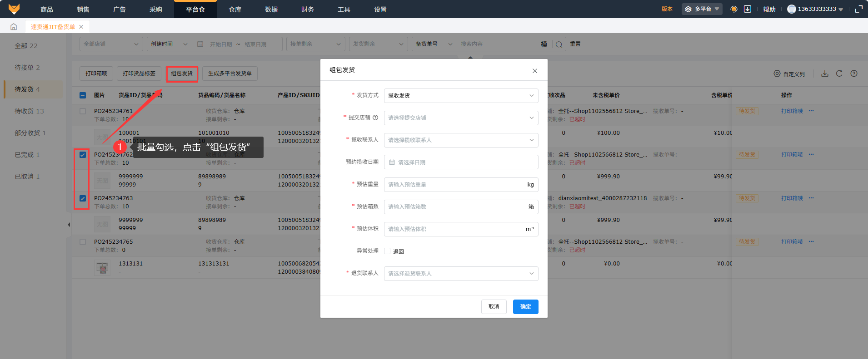Uncheck order PO245234762 checkbox
The height and width of the screenshot is (359, 868).
(83, 155)
